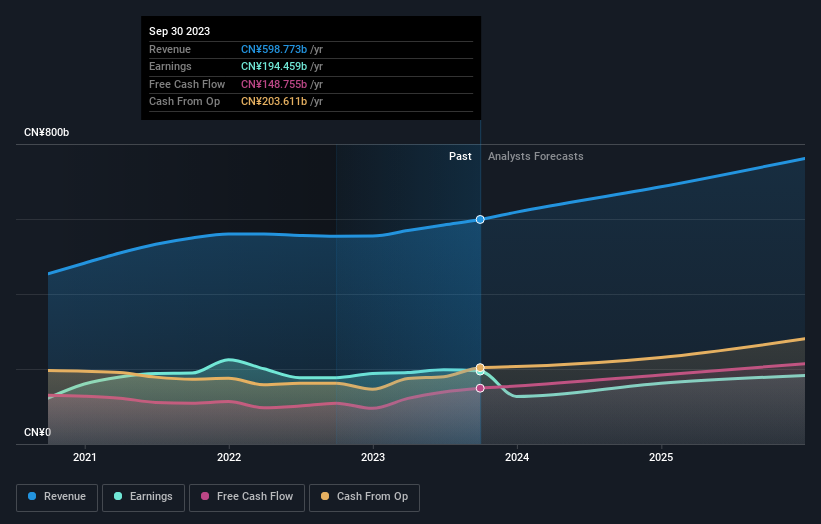Click the 'Analysts Forecasts' label
The height and width of the screenshot is (524, 821).
click(536, 156)
